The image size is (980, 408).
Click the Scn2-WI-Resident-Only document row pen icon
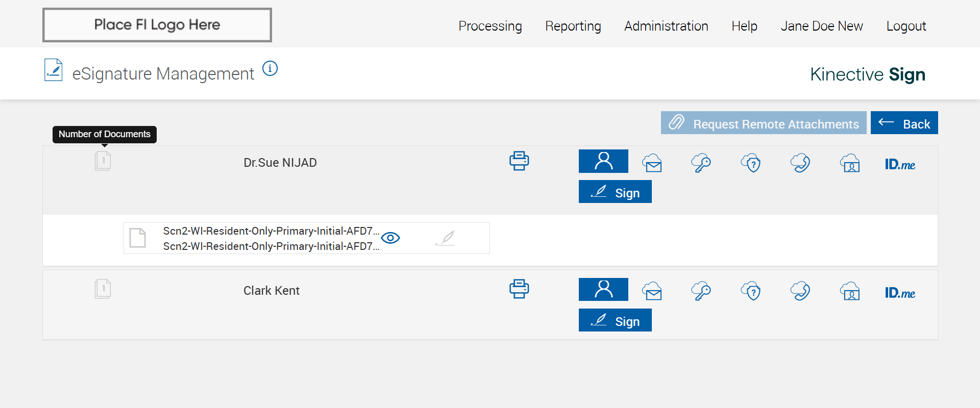[x=446, y=238]
